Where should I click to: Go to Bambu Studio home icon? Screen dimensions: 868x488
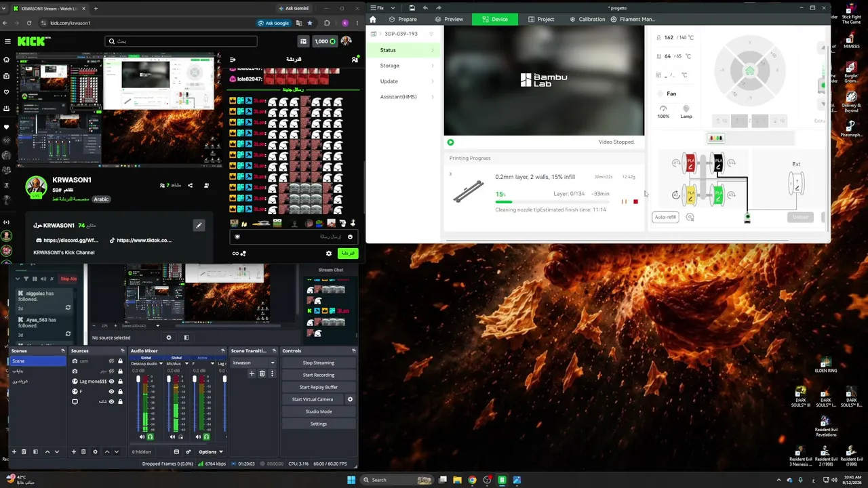[x=372, y=19]
